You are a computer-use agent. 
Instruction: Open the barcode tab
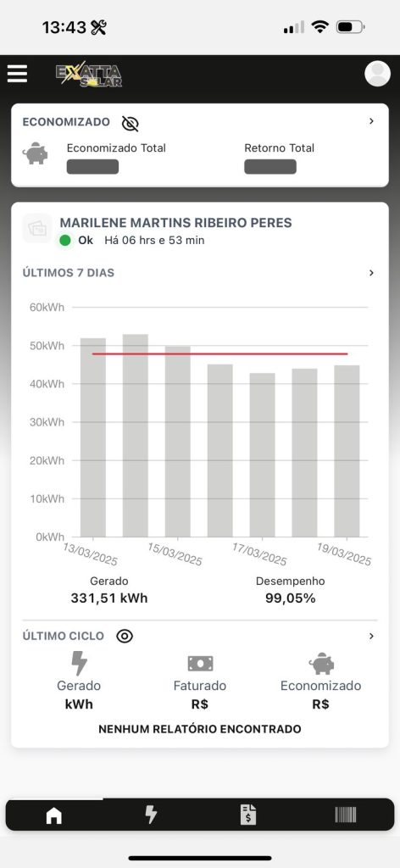click(346, 815)
